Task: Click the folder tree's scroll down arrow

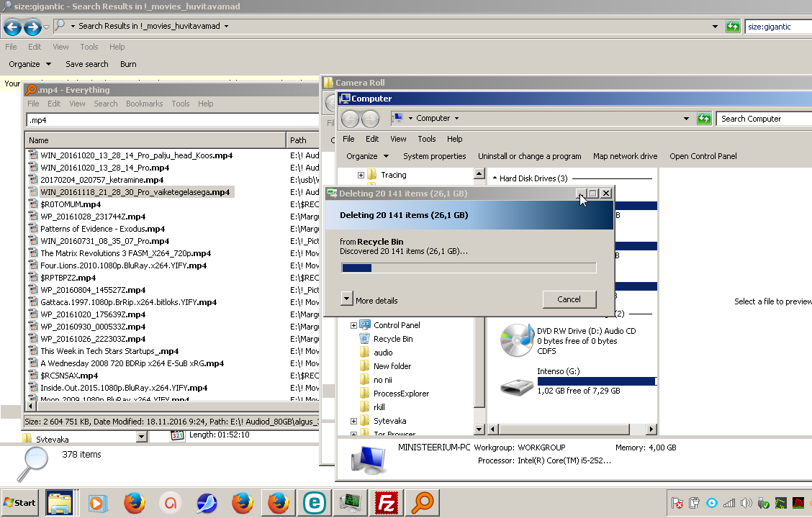Action: pos(480,430)
